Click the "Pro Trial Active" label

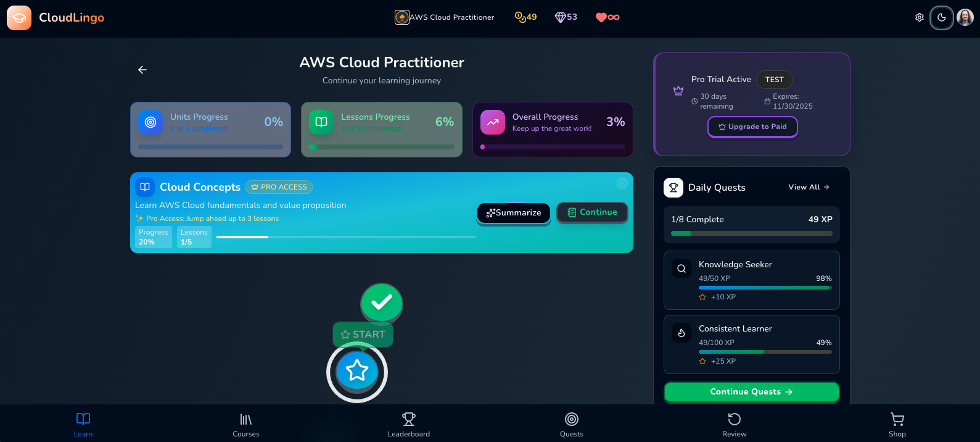coord(721,80)
